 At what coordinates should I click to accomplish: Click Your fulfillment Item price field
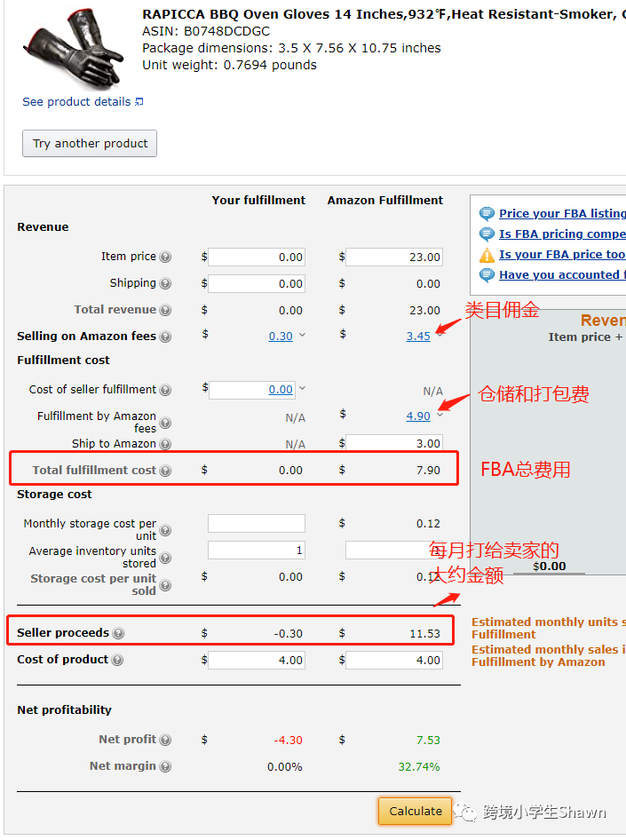pyautogui.click(x=257, y=258)
